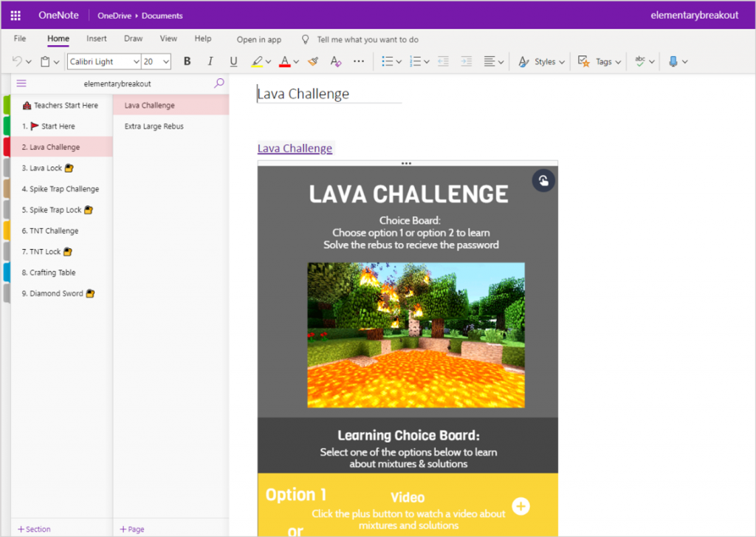Expand the font size dropdown
Viewport: 756px width, 537px height.
click(x=166, y=62)
